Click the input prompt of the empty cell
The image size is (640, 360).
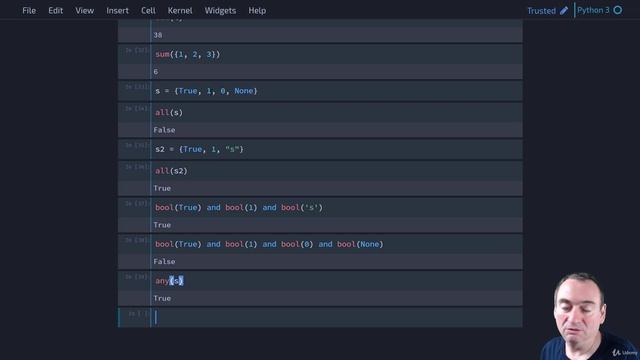click(138, 313)
